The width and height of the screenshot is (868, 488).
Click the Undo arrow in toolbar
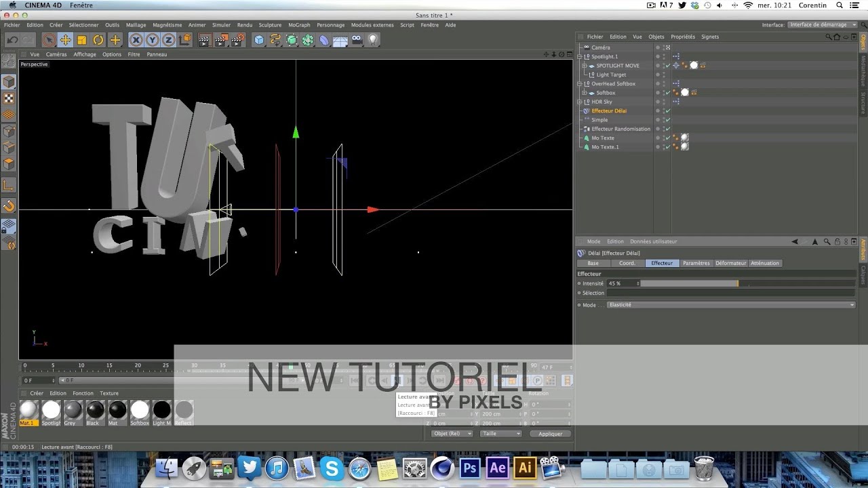pos(12,40)
